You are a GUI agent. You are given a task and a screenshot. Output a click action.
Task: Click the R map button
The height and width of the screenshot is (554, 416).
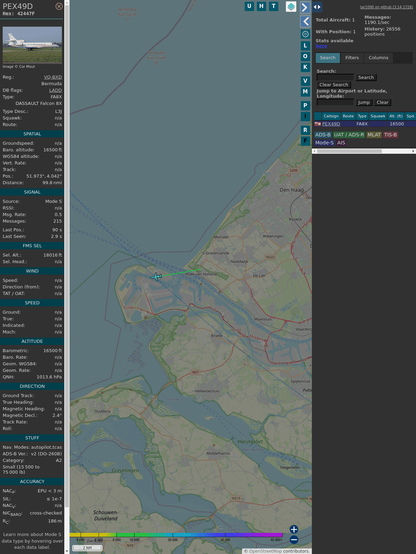[305, 130]
